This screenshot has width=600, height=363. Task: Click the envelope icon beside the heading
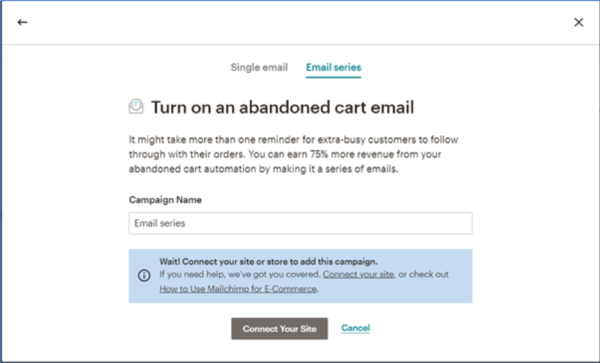point(136,107)
